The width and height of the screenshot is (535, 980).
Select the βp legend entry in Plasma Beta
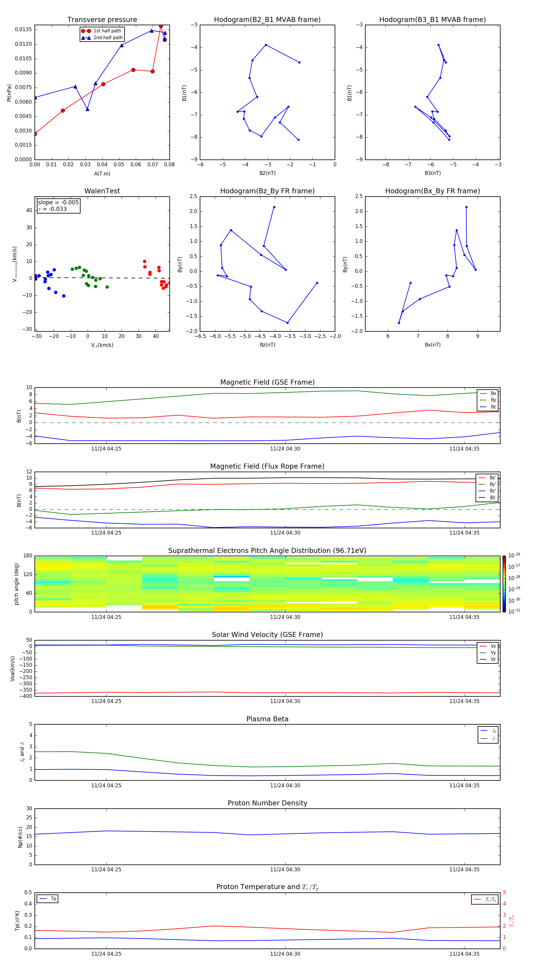pos(488,731)
